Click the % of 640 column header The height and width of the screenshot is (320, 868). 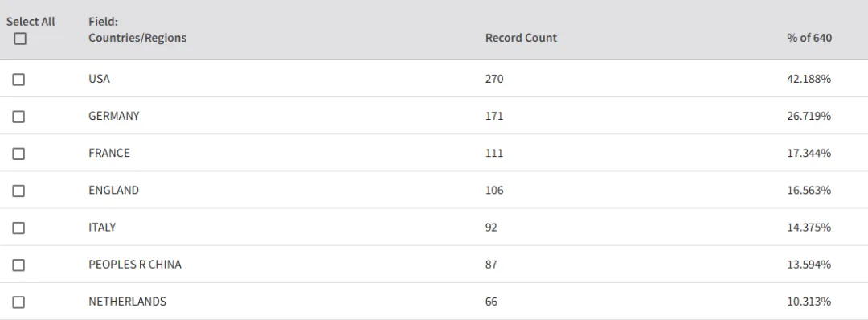point(809,38)
